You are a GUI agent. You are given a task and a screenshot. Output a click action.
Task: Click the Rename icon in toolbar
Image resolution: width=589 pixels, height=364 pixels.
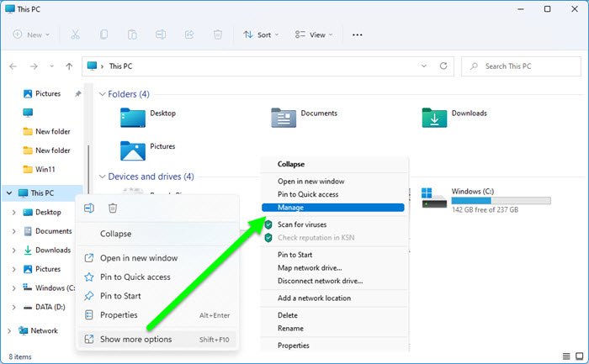[161, 35]
